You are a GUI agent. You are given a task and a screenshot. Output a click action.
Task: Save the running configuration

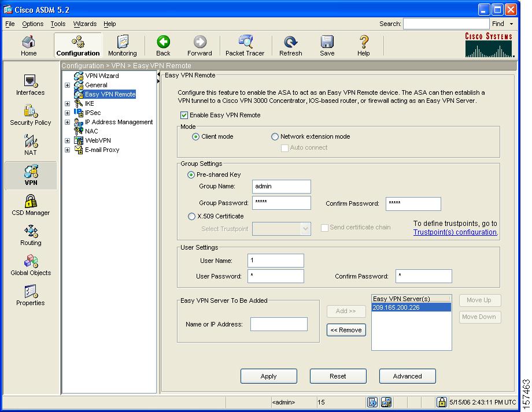tap(327, 46)
